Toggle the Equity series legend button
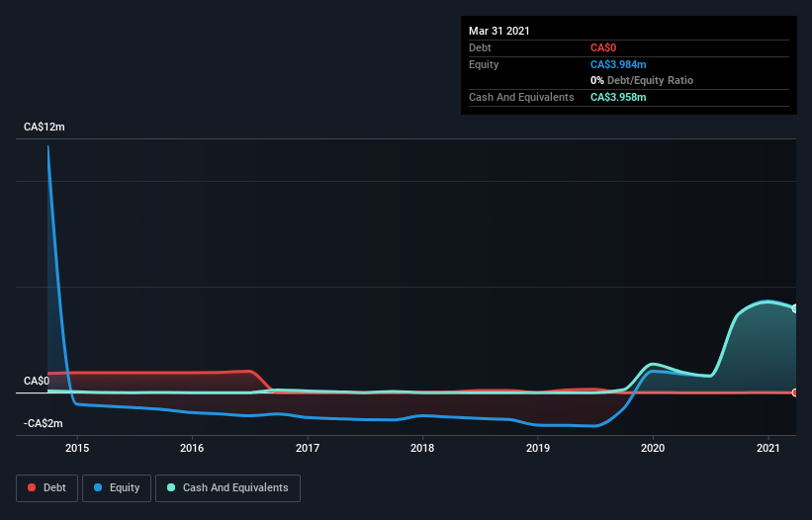812x520 pixels. coord(117,488)
